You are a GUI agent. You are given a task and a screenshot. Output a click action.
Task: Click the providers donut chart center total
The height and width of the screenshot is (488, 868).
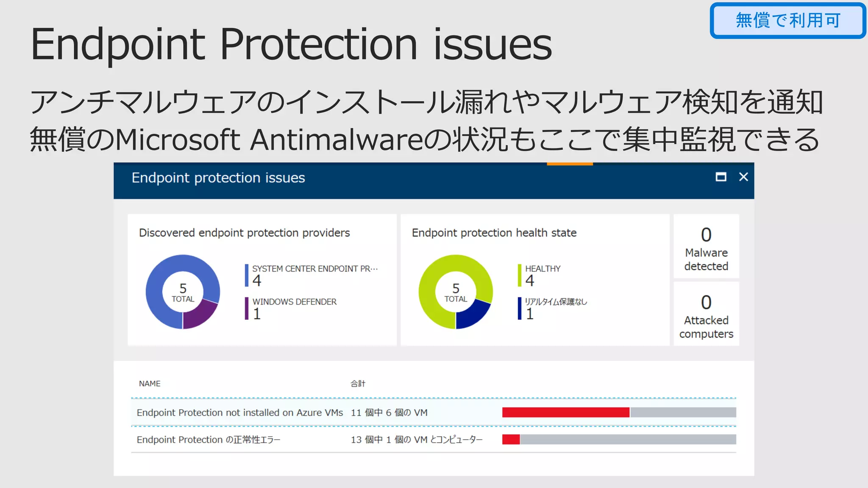(x=183, y=292)
